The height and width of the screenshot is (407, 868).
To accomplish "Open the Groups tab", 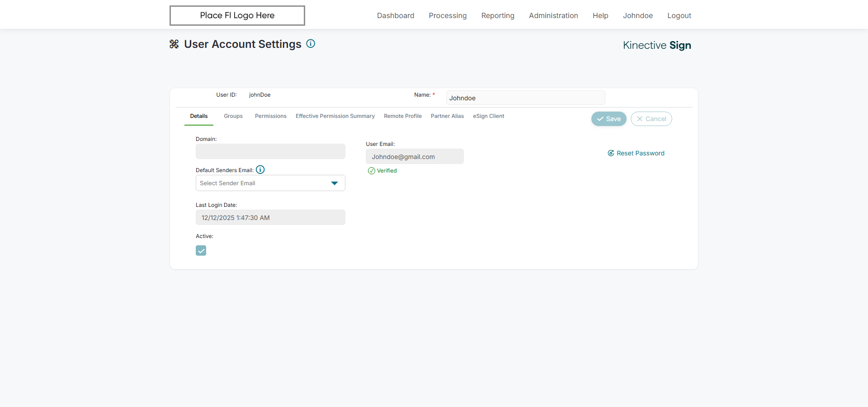I will click(233, 116).
